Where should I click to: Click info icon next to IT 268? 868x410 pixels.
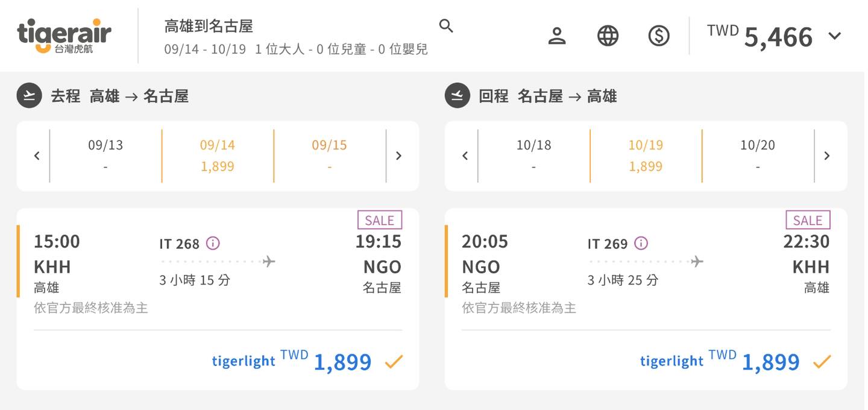(x=213, y=243)
